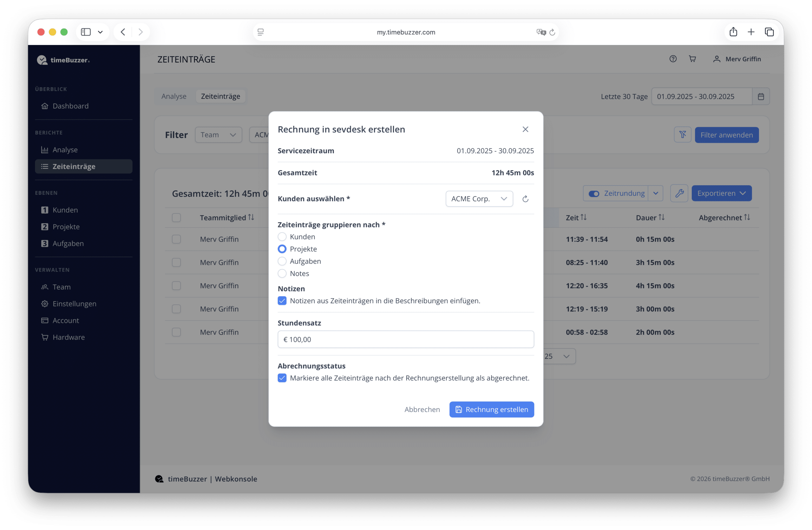This screenshot has width=812, height=530.
Task: Open Einstellungen in the sidebar
Action: tap(74, 304)
